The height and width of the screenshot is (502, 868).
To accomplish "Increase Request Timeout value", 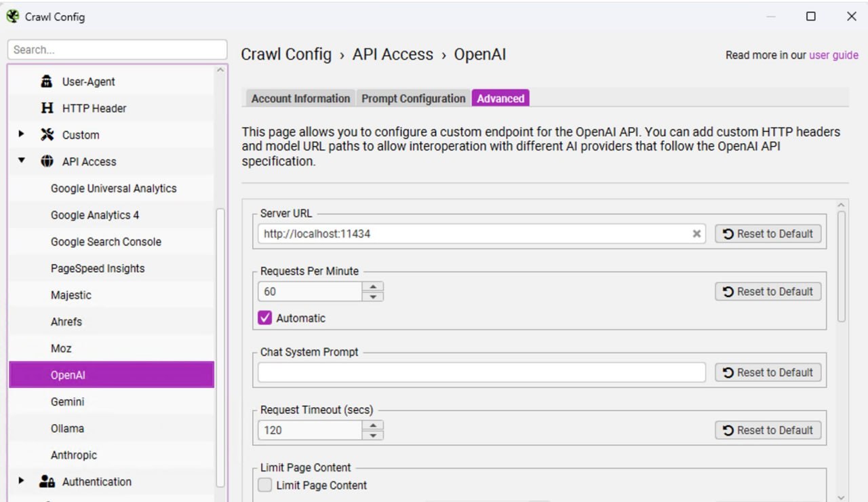I will click(373, 425).
